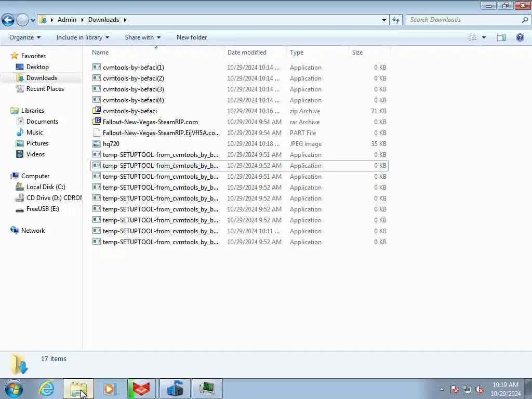This screenshot has height=399, width=532.
Task: Select Computer in the navigation pane
Action: point(35,176)
